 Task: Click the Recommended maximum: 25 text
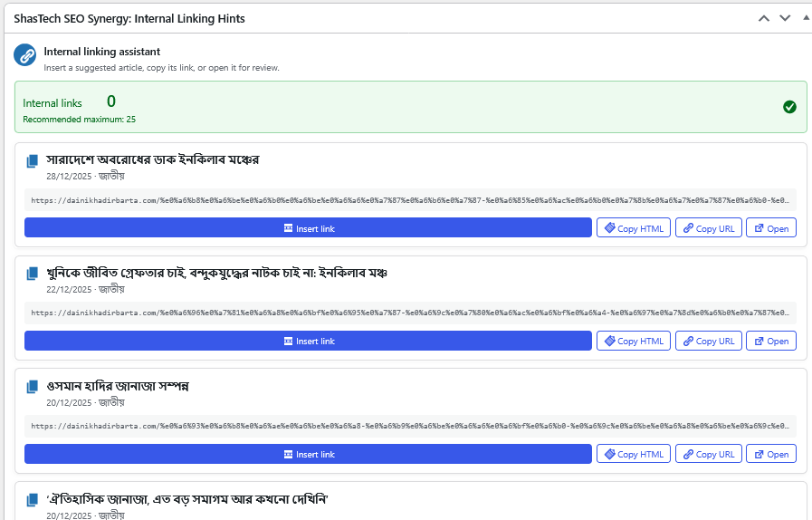pyautogui.click(x=80, y=120)
